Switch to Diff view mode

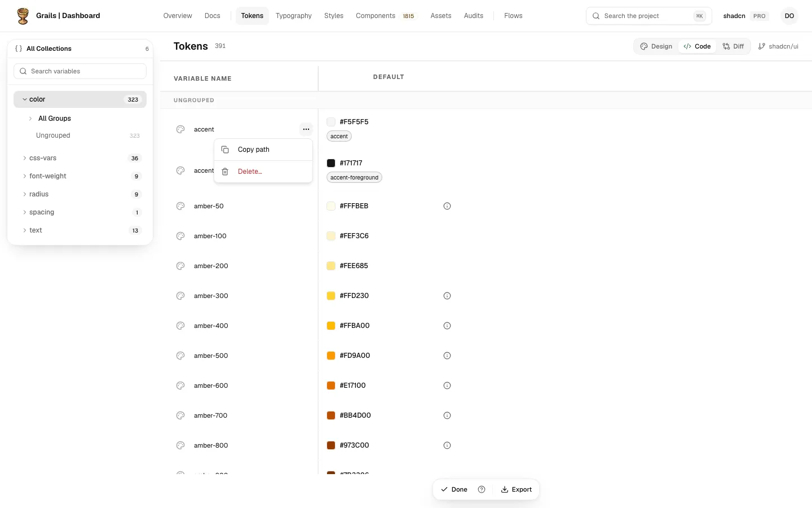coord(733,46)
